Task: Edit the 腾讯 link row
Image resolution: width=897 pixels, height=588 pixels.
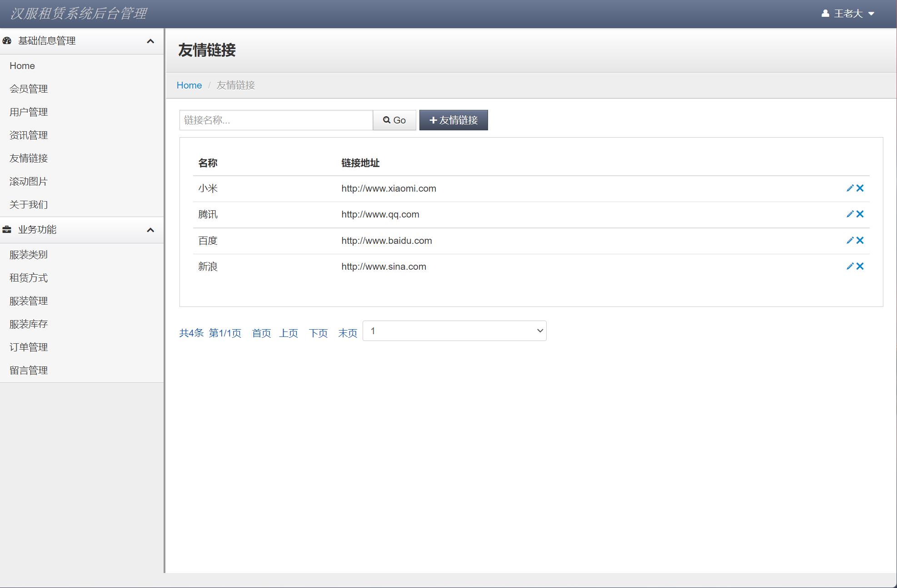Action: [850, 214]
